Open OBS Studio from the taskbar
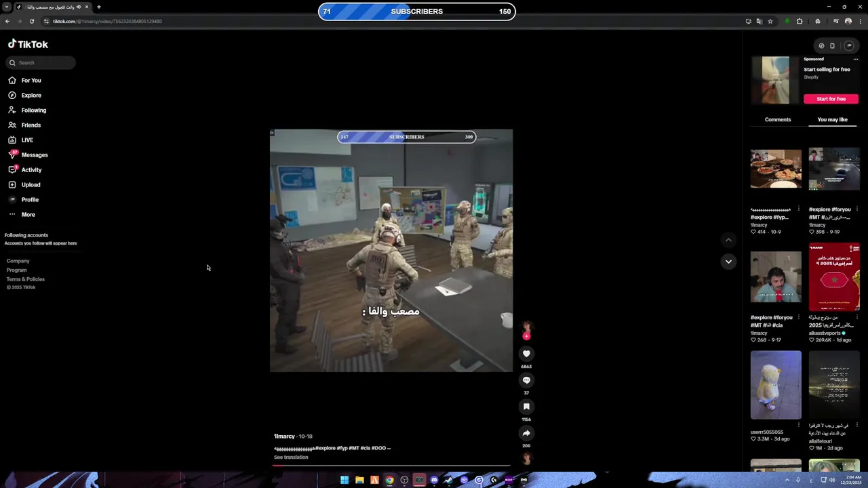The width and height of the screenshot is (868, 488). (404, 480)
